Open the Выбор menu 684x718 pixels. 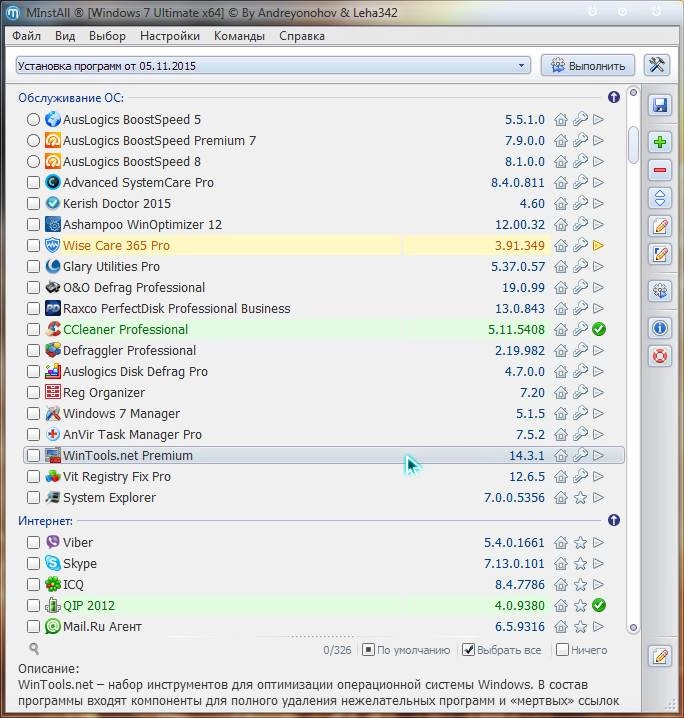107,36
